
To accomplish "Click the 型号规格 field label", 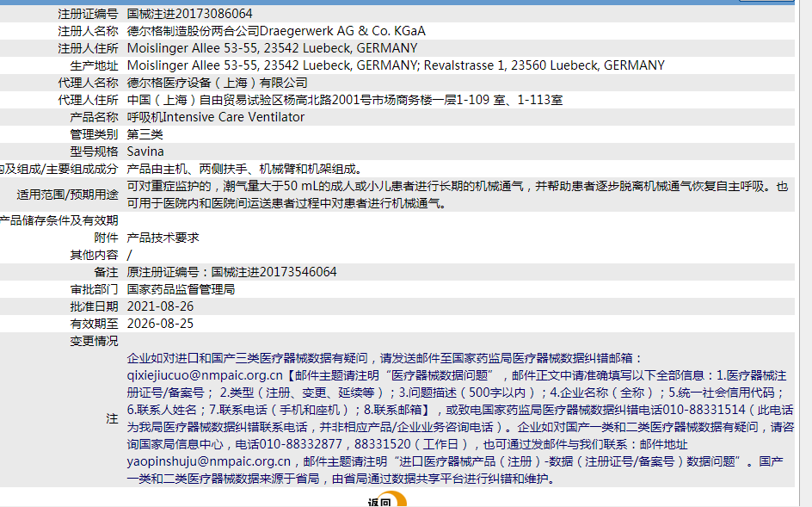I will click(x=95, y=151).
